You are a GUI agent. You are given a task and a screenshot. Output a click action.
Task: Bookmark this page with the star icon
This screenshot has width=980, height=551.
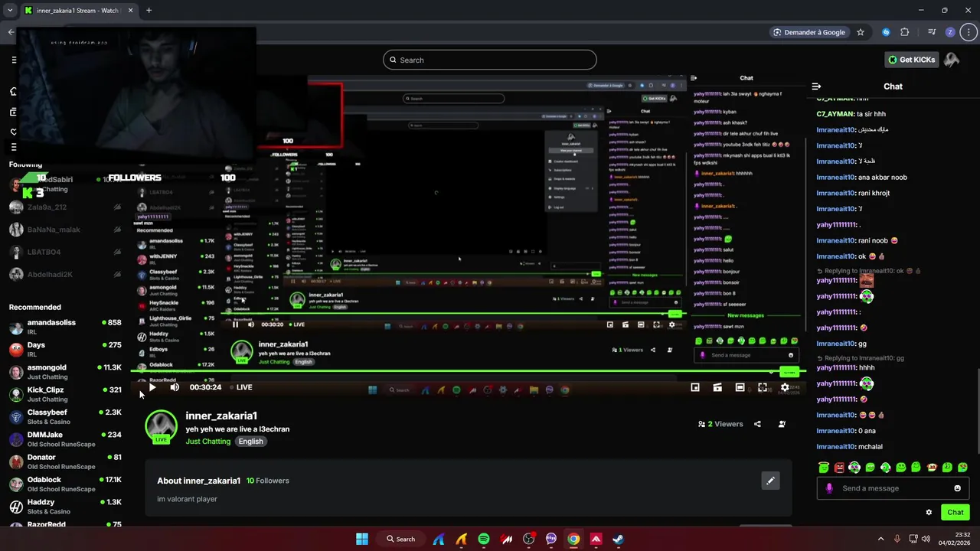[x=861, y=32]
